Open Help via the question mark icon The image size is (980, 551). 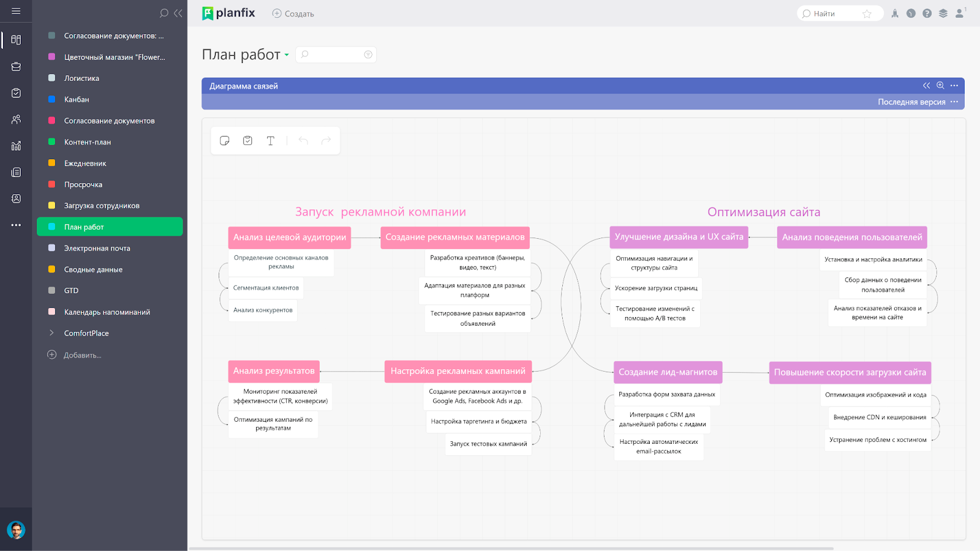click(927, 13)
